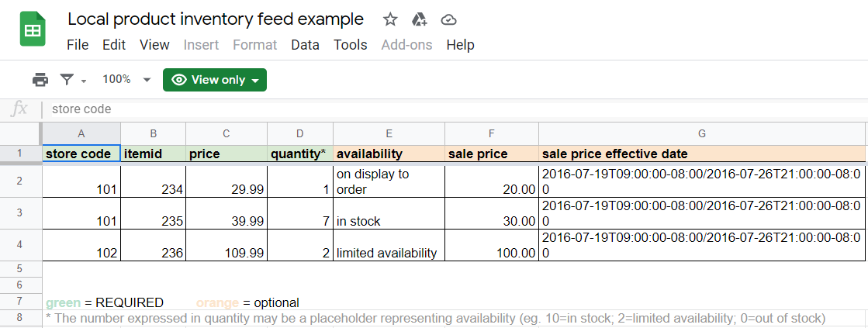The height and width of the screenshot is (328, 868).
Task: Click the document title text
Action: click(x=216, y=19)
